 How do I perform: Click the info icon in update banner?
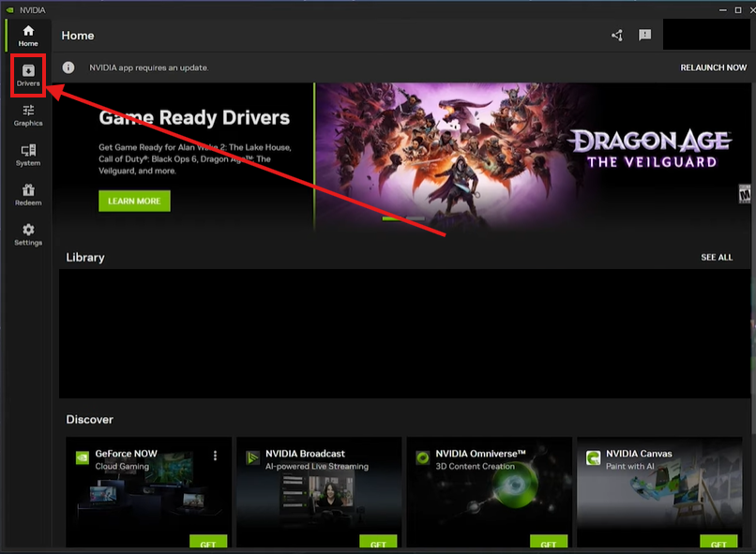tap(68, 67)
